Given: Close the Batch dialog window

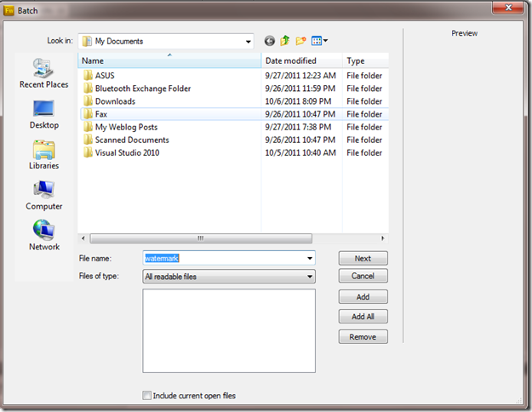Looking at the screenshot, I should tap(508, 8).
